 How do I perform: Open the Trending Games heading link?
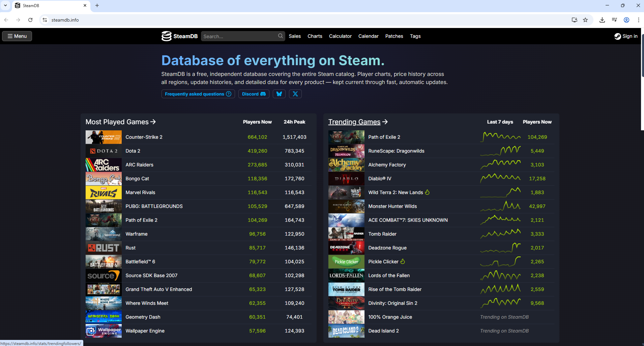(358, 122)
